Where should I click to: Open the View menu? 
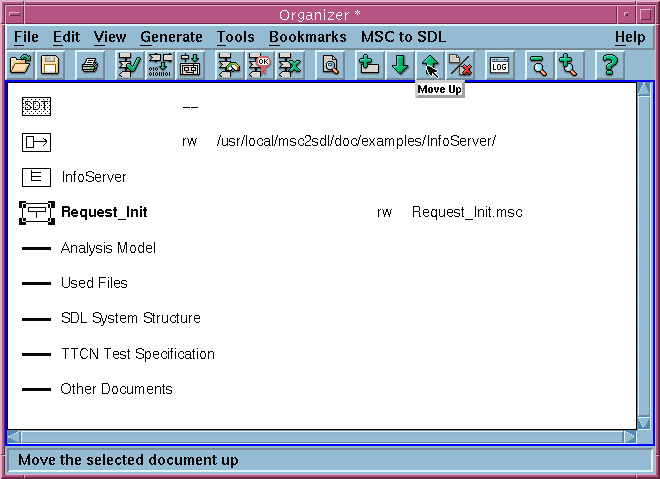[x=109, y=37]
